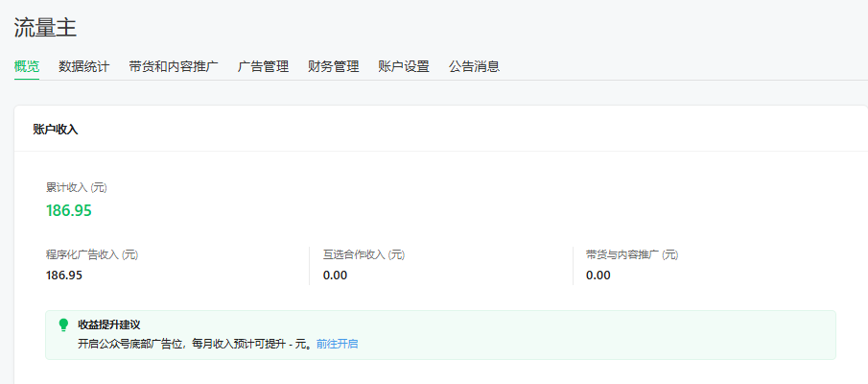868x384 pixels.
Task: Open the 数据统计 tab
Action: coord(83,66)
